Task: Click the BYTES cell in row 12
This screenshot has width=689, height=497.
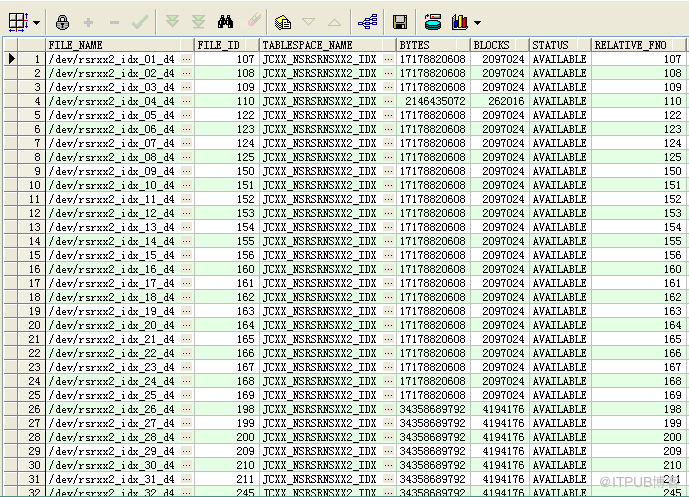Action: pos(433,213)
